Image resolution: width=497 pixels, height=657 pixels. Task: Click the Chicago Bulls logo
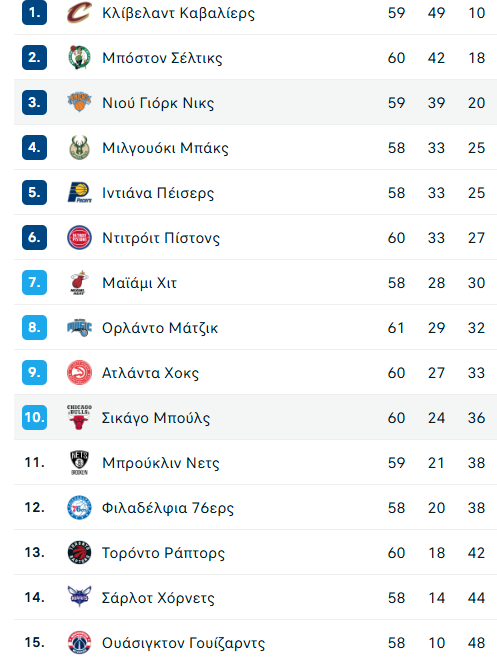point(79,417)
